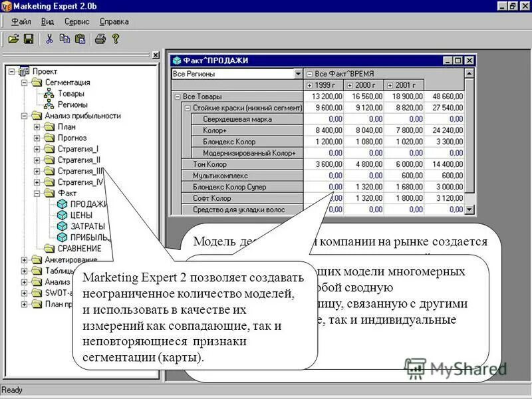The height and width of the screenshot is (399, 532).
Task: Click the Сегментация folder icon
Action: 37,82
